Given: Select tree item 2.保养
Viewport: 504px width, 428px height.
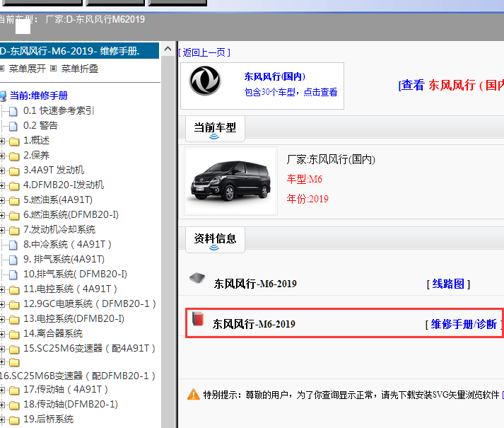Looking at the screenshot, I should pyautogui.click(x=36, y=155).
